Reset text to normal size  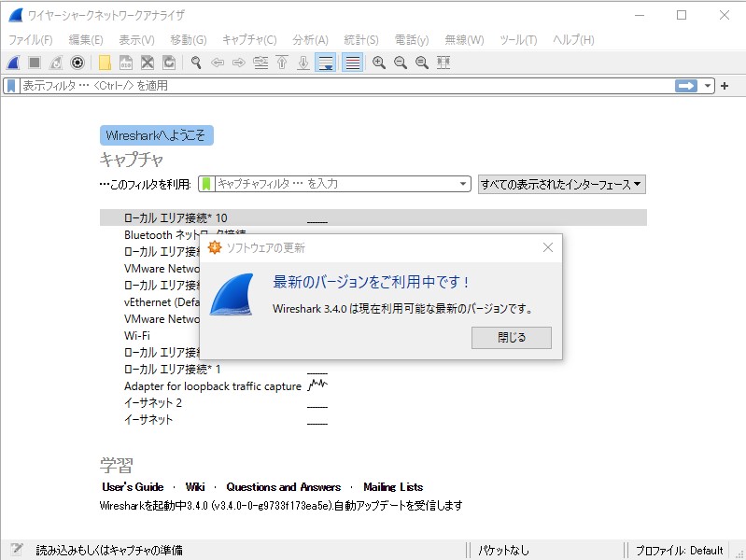pos(422,63)
